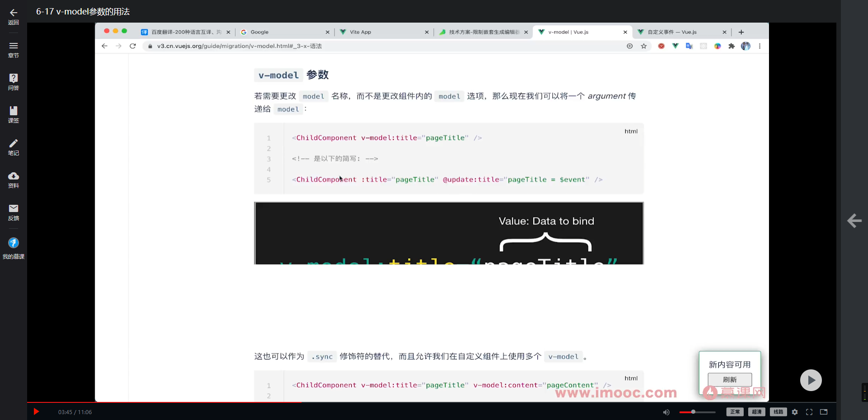The height and width of the screenshot is (420, 868).
Task: Switch to the Vite App tab
Action: coord(359,32)
